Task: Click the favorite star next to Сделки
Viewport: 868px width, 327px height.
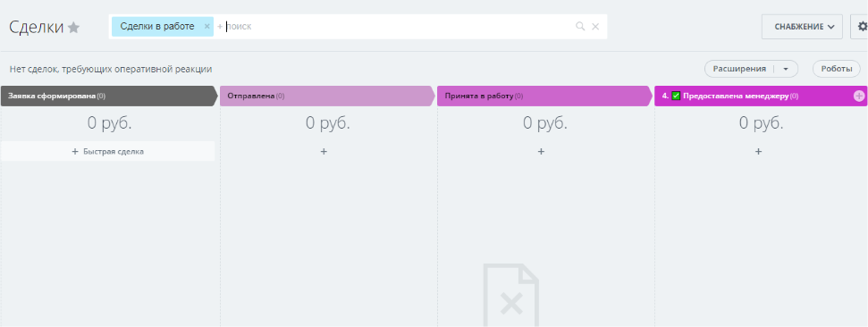Action: tap(73, 28)
